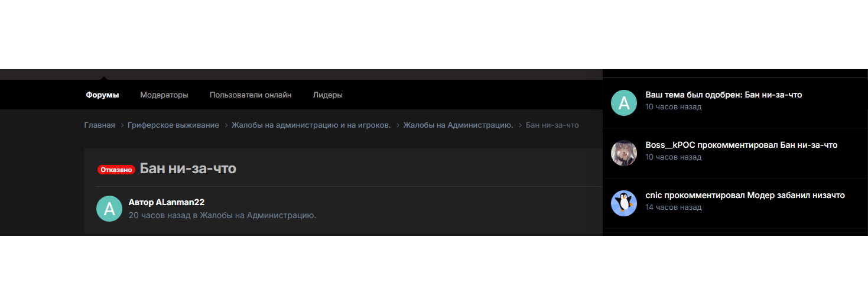
Task: Open the Лидеры tab
Action: (327, 95)
